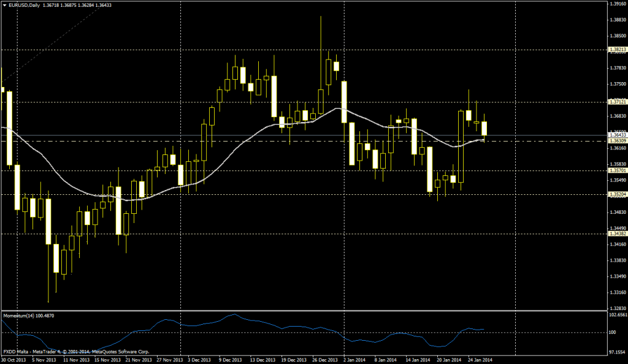Click the 24 Jan 2014 date label
This screenshot has height=364, width=628.
tap(479, 360)
